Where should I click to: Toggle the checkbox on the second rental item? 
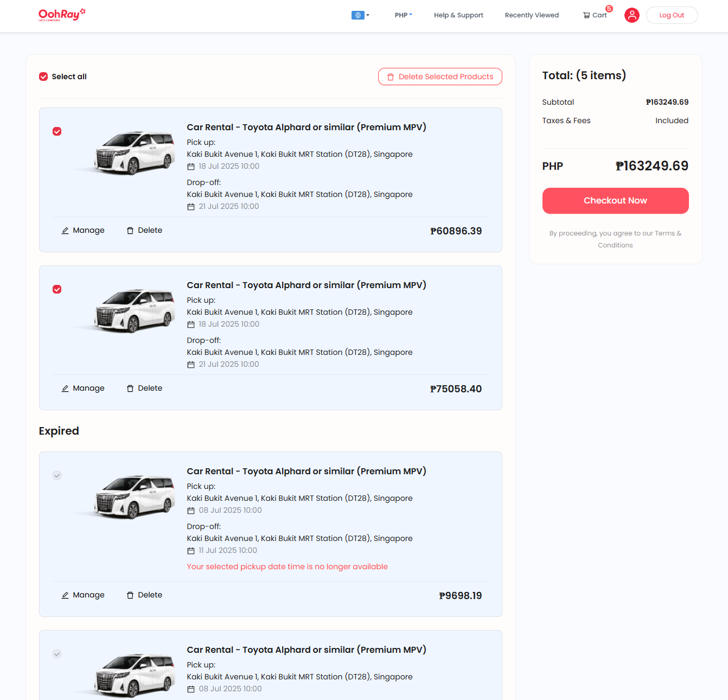pos(57,289)
